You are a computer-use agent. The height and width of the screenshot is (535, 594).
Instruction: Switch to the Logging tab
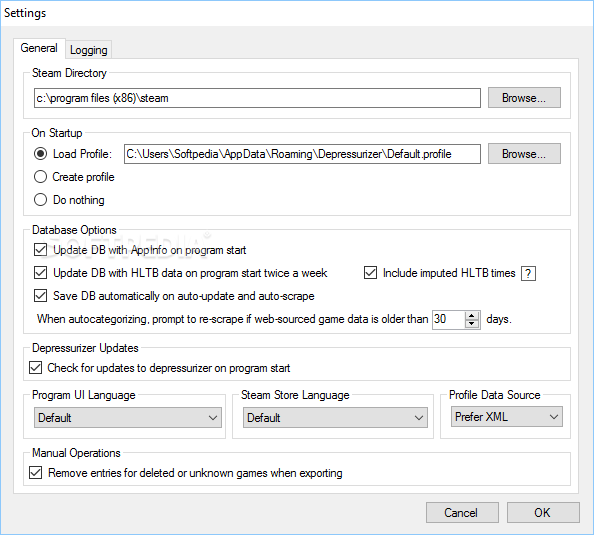(89, 50)
